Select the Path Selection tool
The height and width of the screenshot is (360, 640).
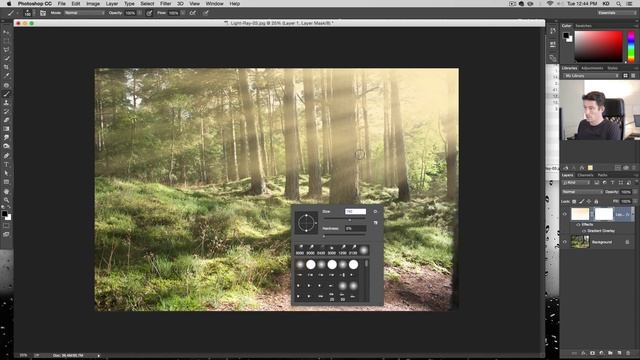[6, 173]
